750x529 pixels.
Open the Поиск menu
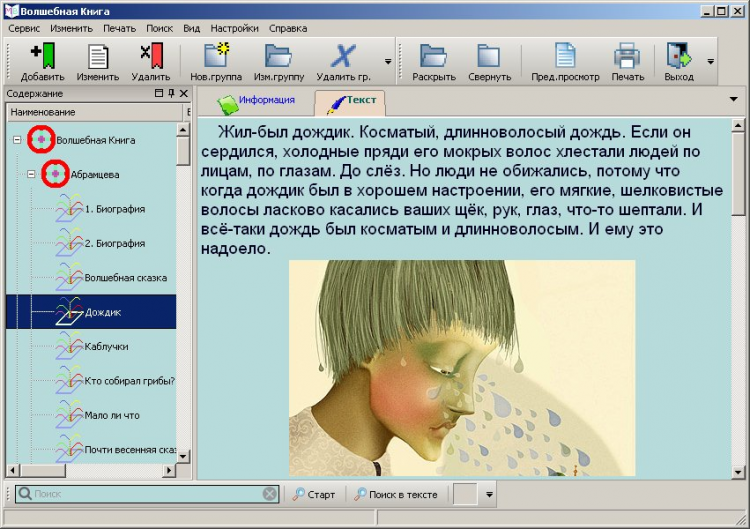point(159,28)
